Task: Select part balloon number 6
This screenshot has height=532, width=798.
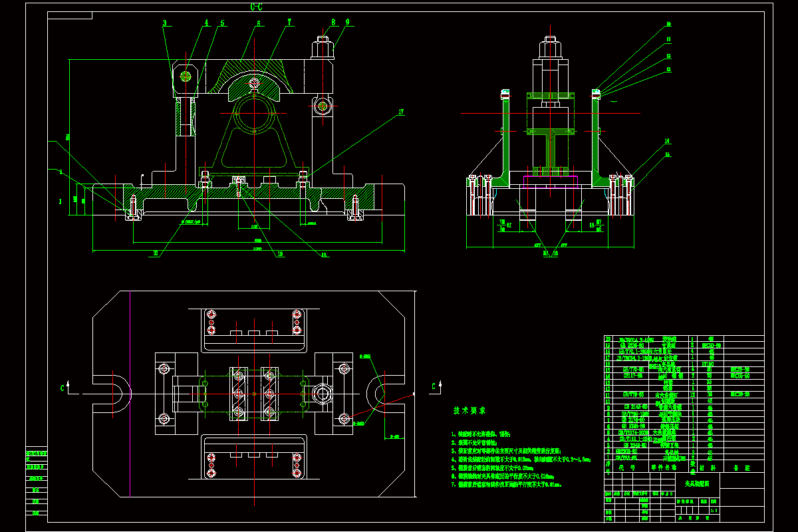Action: tap(259, 23)
